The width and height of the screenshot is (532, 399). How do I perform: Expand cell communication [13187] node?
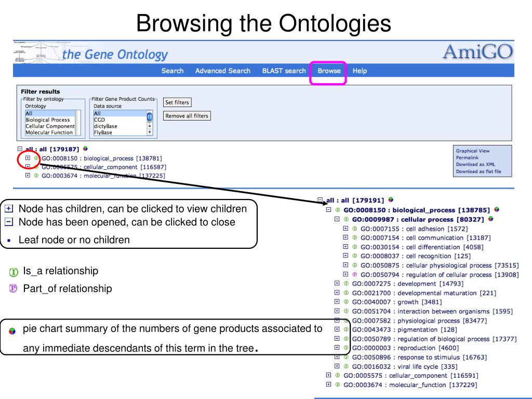[x=345, y=237]
